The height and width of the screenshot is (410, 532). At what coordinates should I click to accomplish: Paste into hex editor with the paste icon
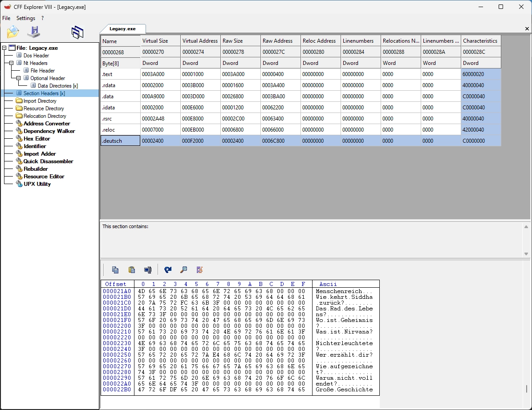132,270
